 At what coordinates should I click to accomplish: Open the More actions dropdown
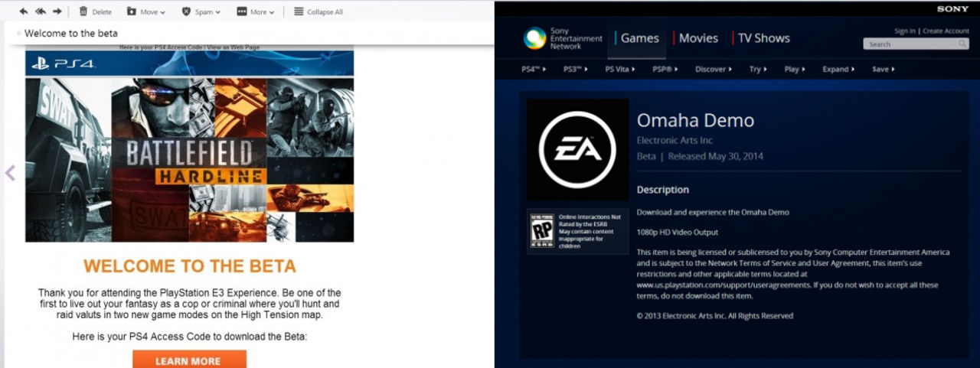click(x=256, y=11)
